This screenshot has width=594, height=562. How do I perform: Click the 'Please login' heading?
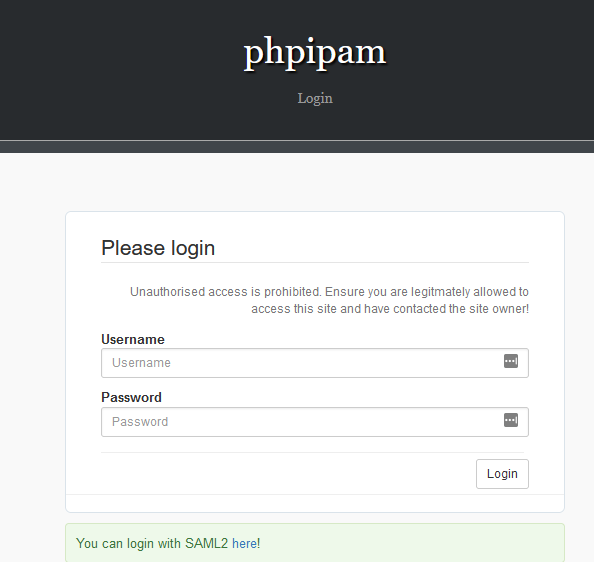158,248
